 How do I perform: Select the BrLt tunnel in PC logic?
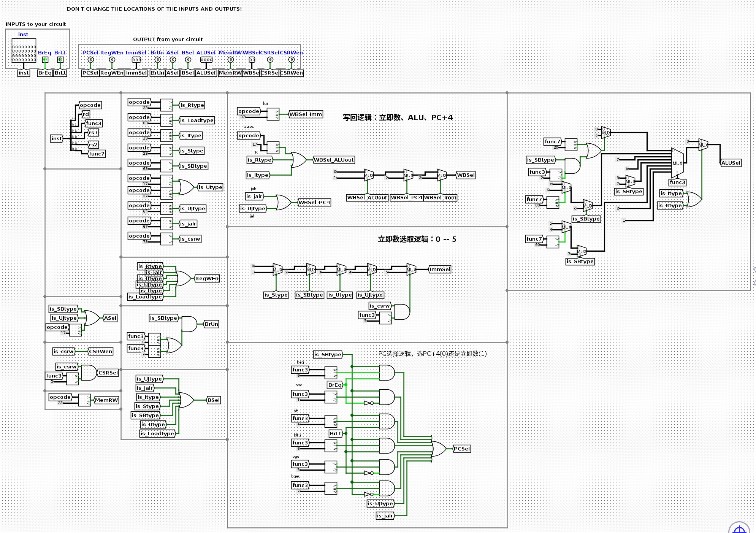coord(336,433)
